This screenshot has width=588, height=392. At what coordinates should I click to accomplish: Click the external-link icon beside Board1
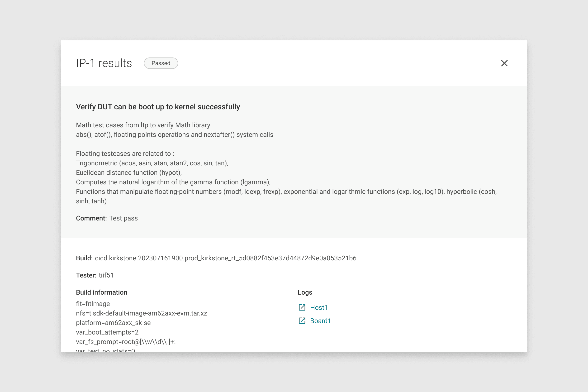(x=302, y=321)
